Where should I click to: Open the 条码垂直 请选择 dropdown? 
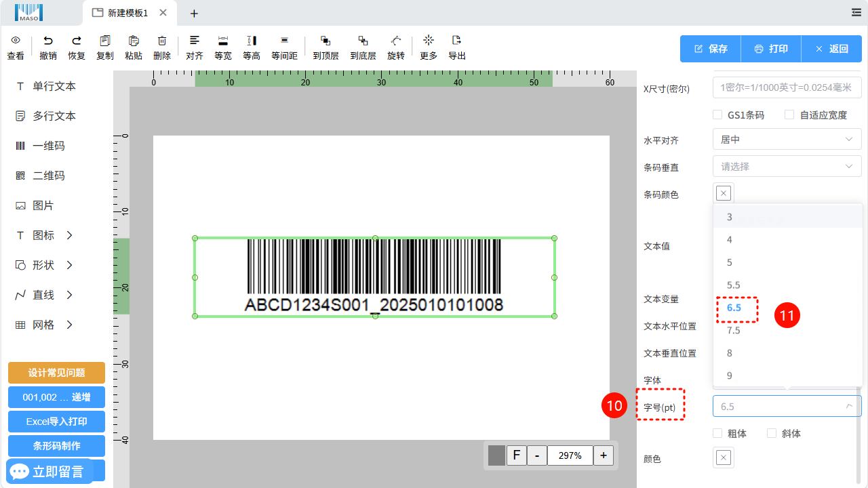coord(787,167)
